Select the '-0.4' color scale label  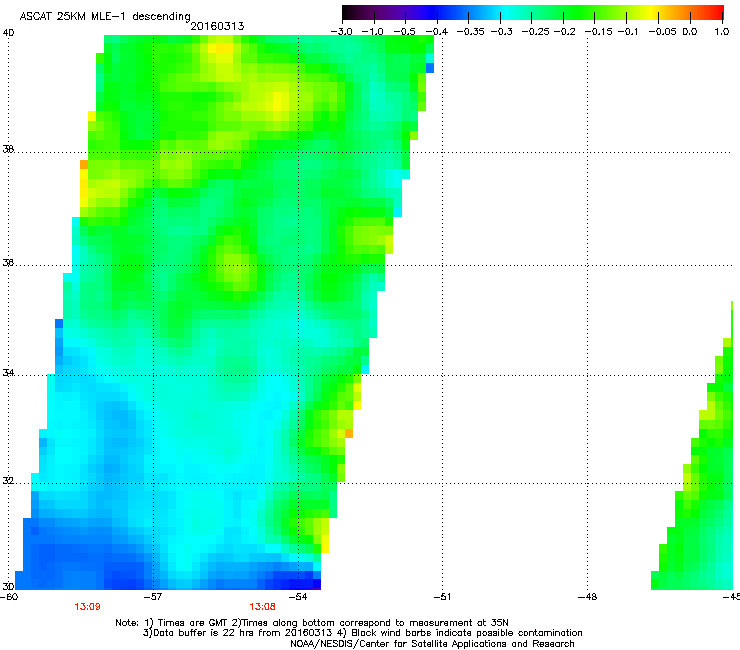tap(437, 32)
